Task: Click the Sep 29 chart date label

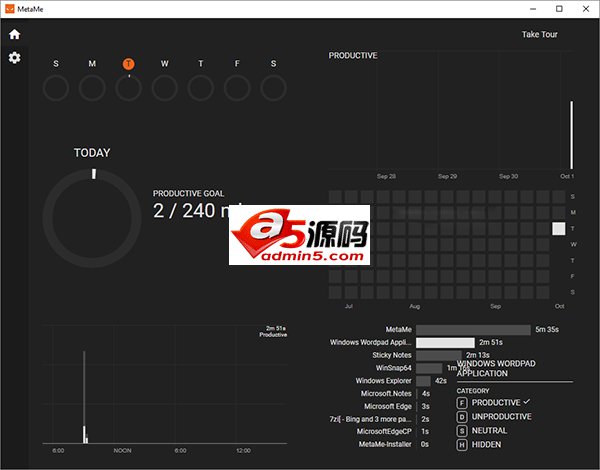Action: click(447, 176)
